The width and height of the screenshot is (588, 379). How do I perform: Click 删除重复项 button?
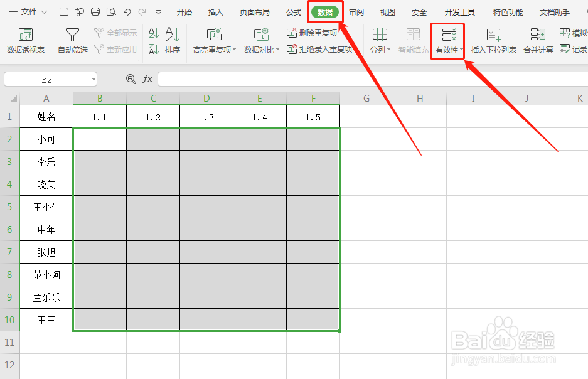point(312,33)
